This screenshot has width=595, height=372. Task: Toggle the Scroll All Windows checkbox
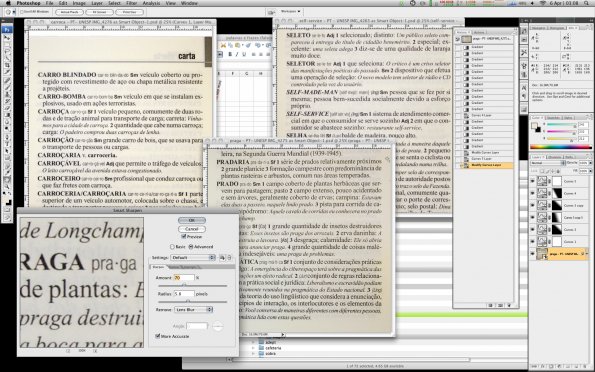[x=22, y=12]
